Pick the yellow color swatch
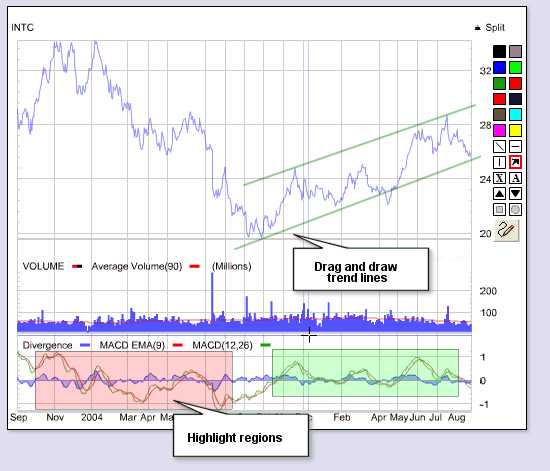 [515, 130]
